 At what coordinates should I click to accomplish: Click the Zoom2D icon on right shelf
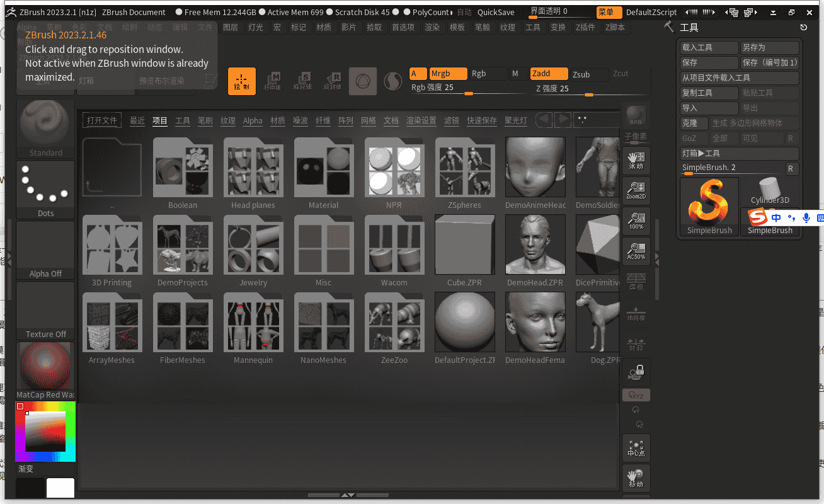[x=636, y=189]
